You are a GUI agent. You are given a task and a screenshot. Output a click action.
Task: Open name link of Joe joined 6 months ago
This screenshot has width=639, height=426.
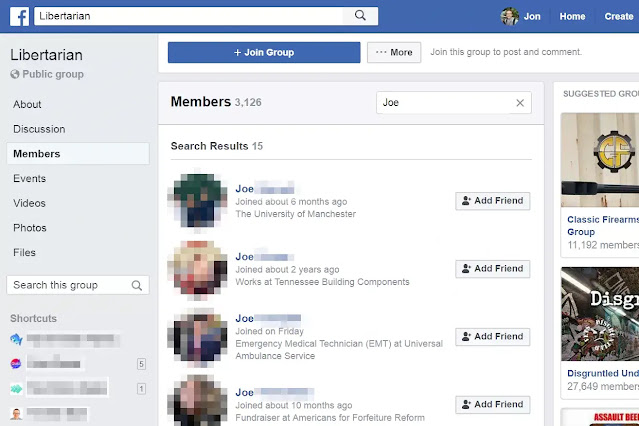pyautogui.click(x=265, y=189)
